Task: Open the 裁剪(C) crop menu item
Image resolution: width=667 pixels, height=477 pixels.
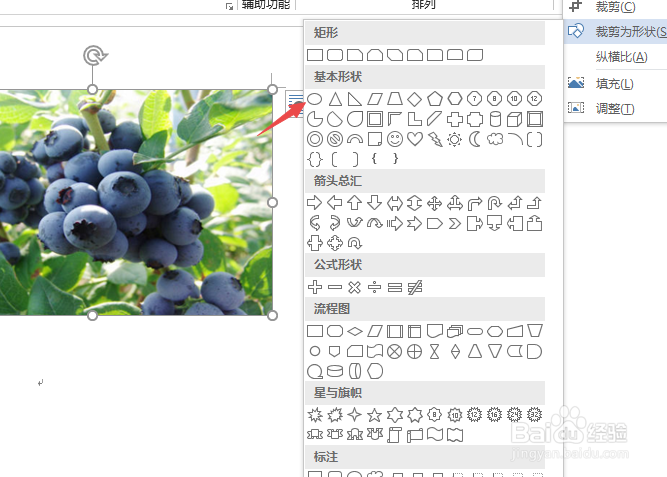Action: pos(616,7)
